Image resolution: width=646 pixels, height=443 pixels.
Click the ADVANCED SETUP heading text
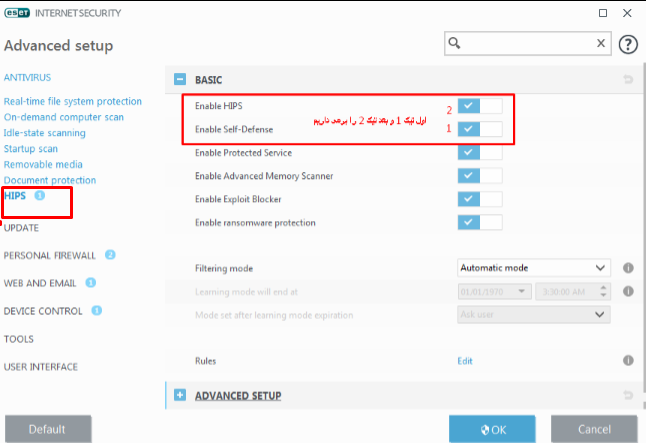pyautogui.click(x=238, y=396)
